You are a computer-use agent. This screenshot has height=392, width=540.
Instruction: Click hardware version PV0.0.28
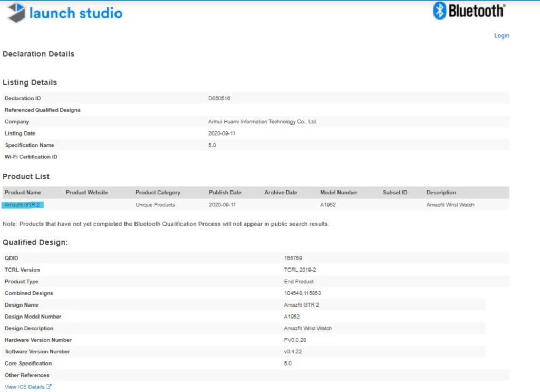tap(295, 340)
